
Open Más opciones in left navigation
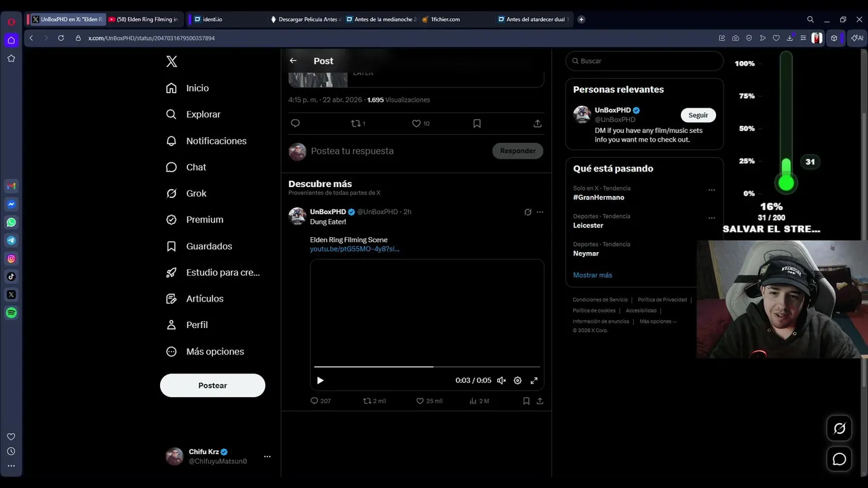205,351
